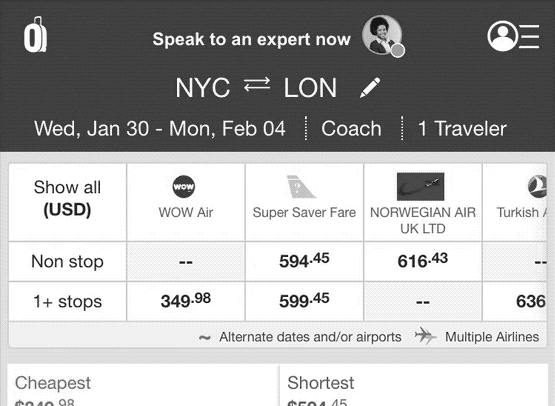Choose the 594.45 nonstop Super Saver fare

(304, 262)
